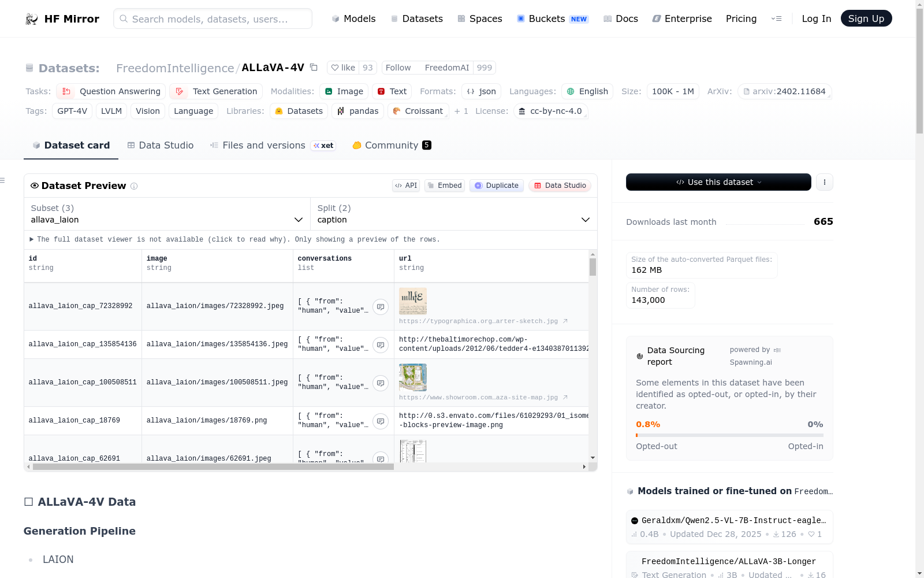Screen dimensions: 924x578
Task: Open the arxiv:2402.11684 paper link
Action: click(785, 91)
